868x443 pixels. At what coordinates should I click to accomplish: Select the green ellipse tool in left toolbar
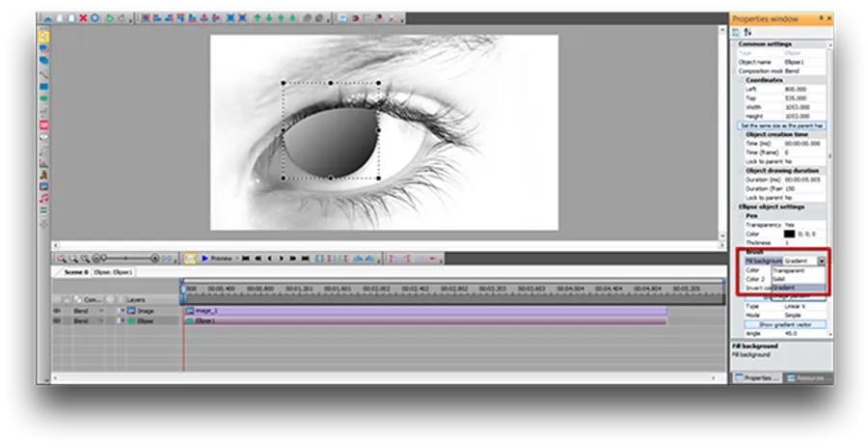(x=43, y=98)
